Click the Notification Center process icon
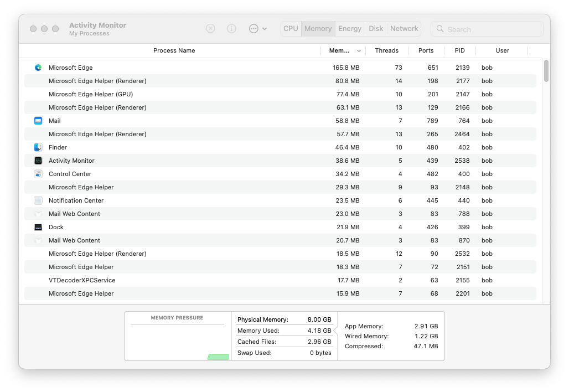Viewport: 569px width, 392px height. (x=38, y=200)
